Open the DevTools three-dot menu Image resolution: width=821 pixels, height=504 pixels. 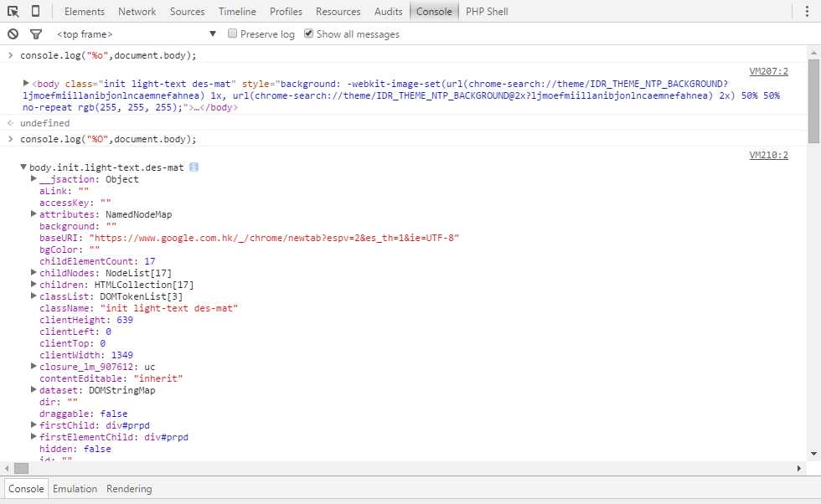click(x=807, y=12)
